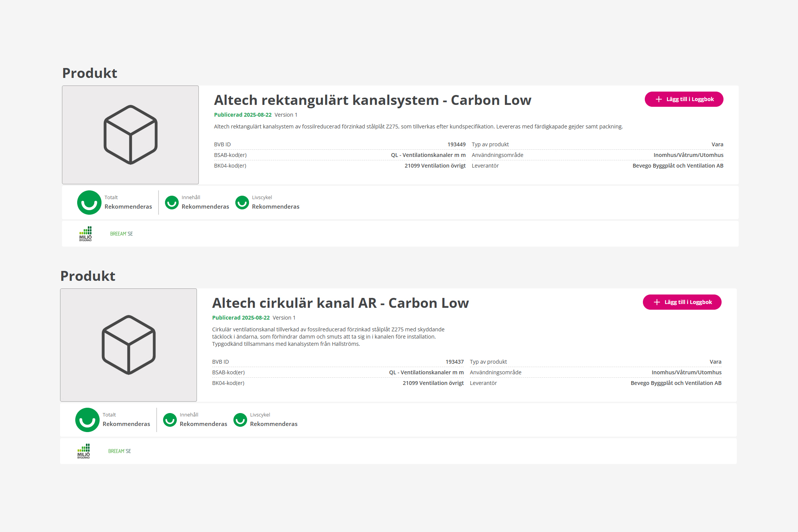
Task: Open Altech cirkulär kanal AR - Carbon Low title
Action: click(x=340, y=303)
